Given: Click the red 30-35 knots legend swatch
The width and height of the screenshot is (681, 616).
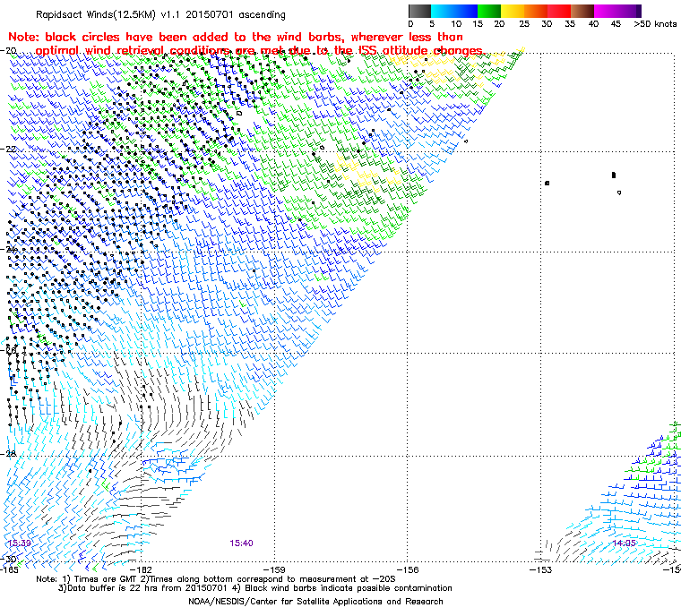Looking at the screenshot, I should click(559, 12).
